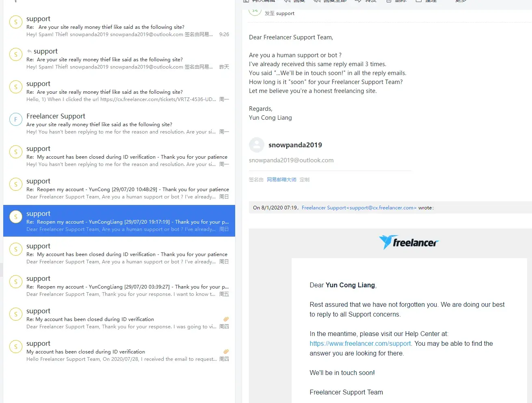The height and width of the screenshot is (403, 532).
Task: Click the replied arrow icon beside support
Action: pos(29,51)
